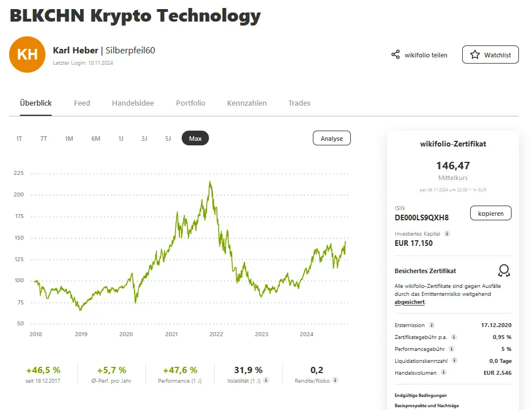Switch to the Feed tab
This screenshot has height=410, width=532.
tap(82, 103)
